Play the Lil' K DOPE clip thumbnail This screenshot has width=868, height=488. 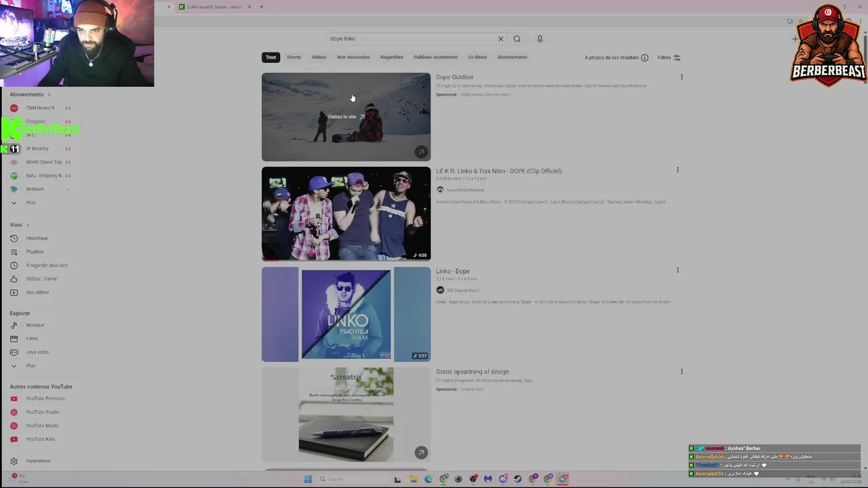(x=346, y=213)
